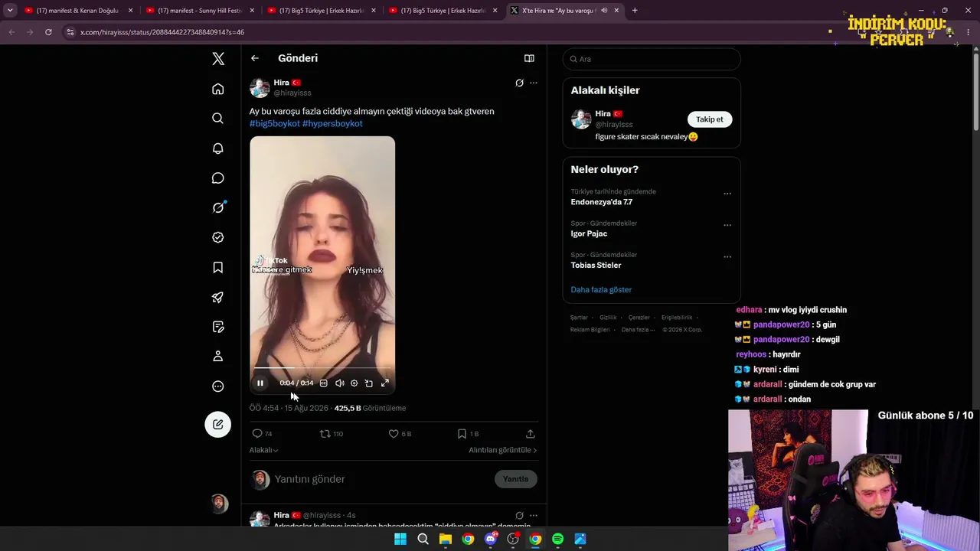Open Bookmarks in the left sidebar
The height and width of the screenshot is (551, 980).
click(x=218, y=267)
